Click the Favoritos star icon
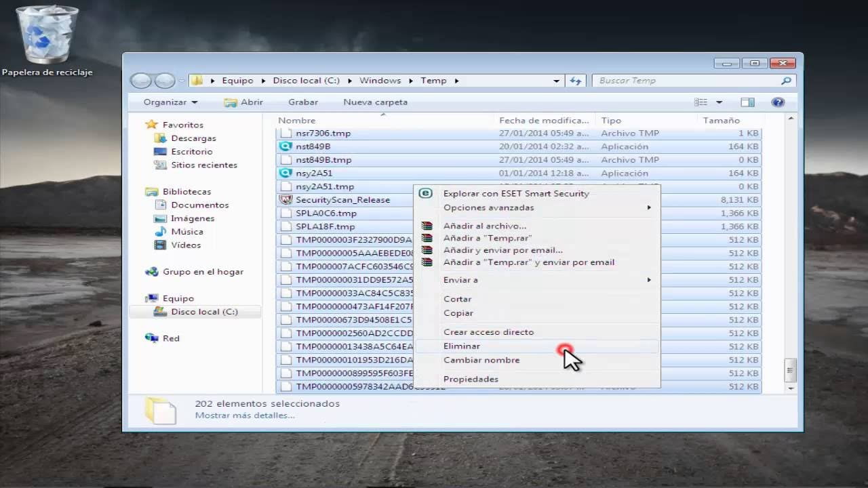This screenshot has width=868, height=488. pyautogui.click(x=152, y=125)
